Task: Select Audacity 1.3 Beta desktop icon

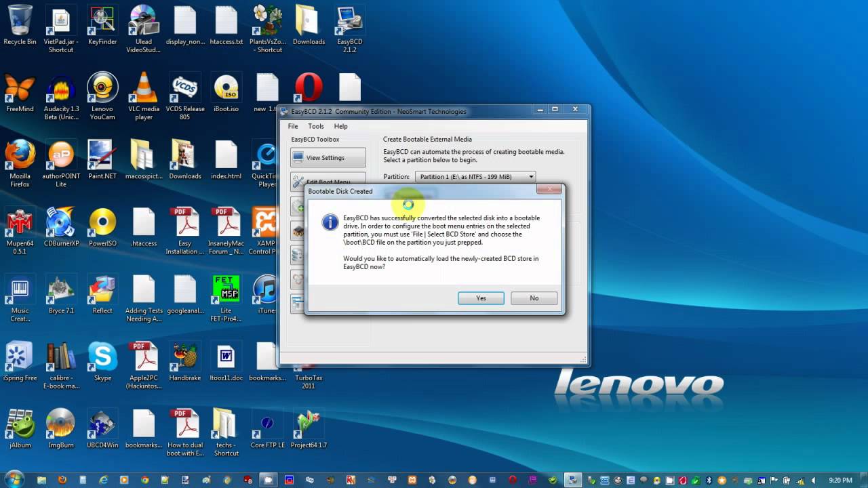Action: [x=61, y=97]
